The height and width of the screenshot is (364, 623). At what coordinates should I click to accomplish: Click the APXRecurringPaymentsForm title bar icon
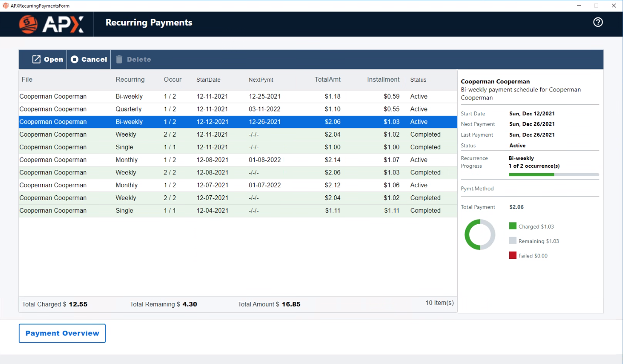point(5,6)
